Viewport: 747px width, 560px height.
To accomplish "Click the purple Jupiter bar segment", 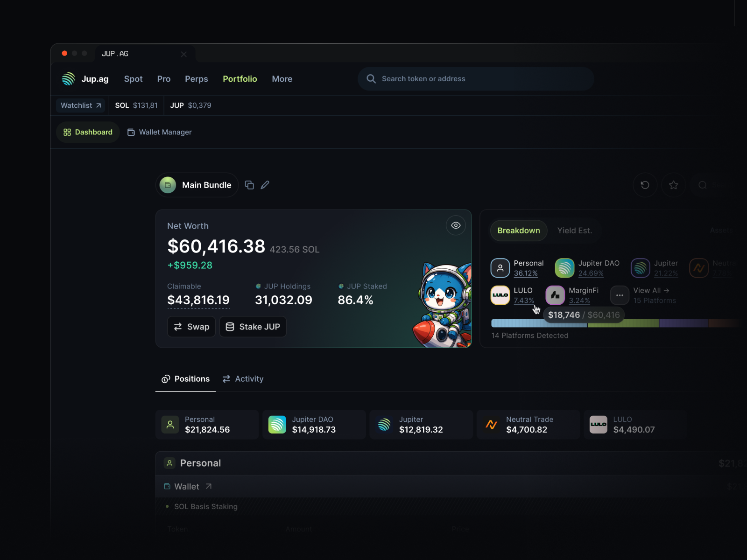I will coord(683,323).
